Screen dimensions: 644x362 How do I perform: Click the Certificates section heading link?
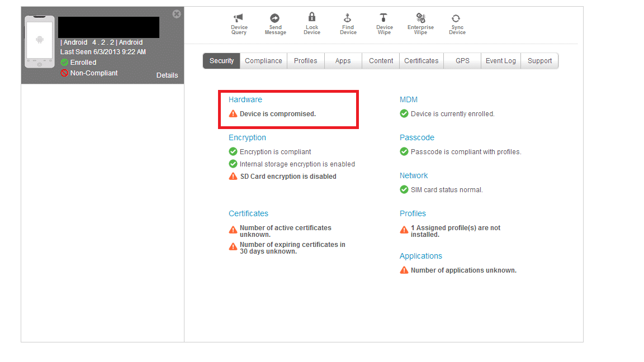[248, 213]
